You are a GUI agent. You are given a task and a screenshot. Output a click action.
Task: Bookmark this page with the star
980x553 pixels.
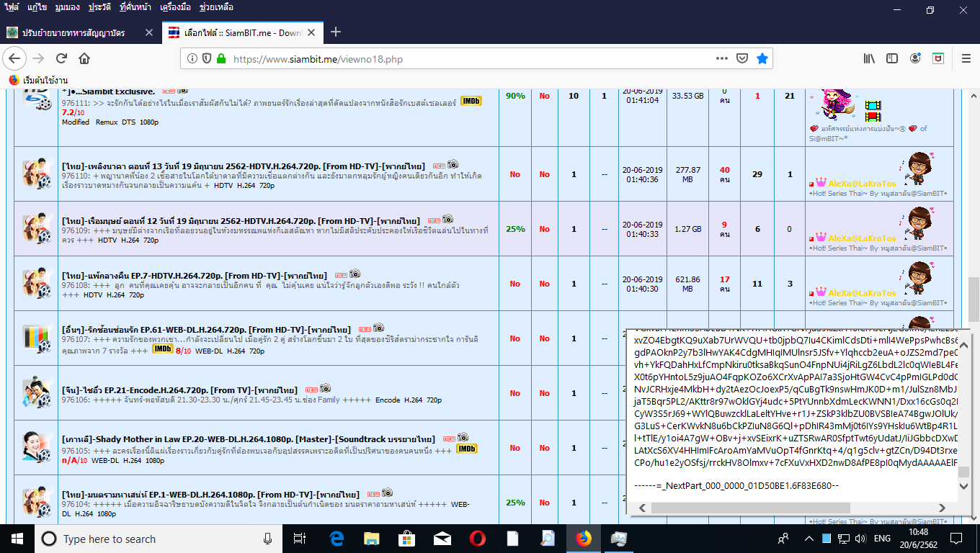(x=762, y=58)
